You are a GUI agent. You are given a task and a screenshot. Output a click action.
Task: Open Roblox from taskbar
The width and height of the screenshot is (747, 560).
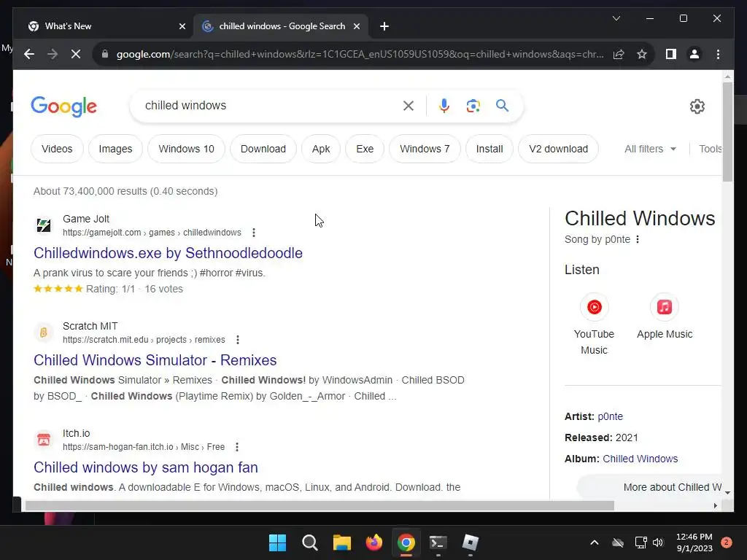point(471,542)
